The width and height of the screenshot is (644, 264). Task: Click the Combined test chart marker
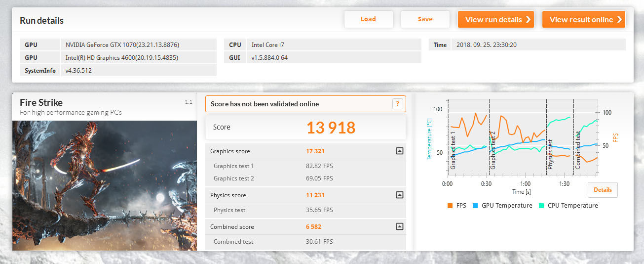coord(577,150)
